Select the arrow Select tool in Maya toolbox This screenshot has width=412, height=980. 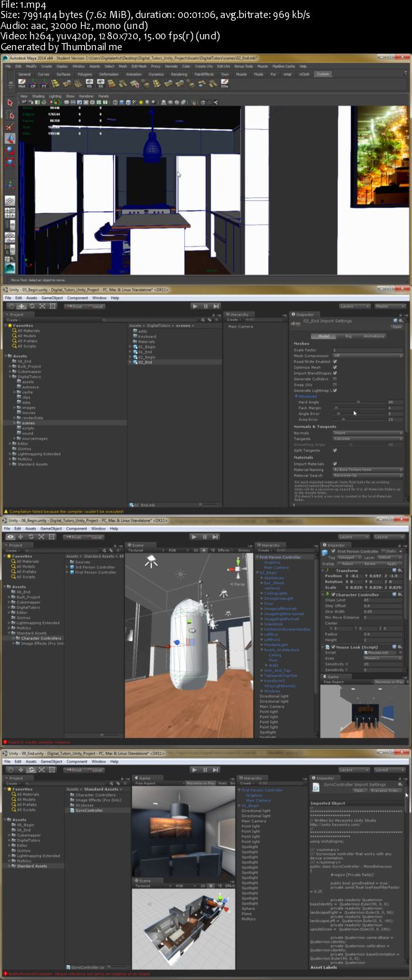pos(10,102)
